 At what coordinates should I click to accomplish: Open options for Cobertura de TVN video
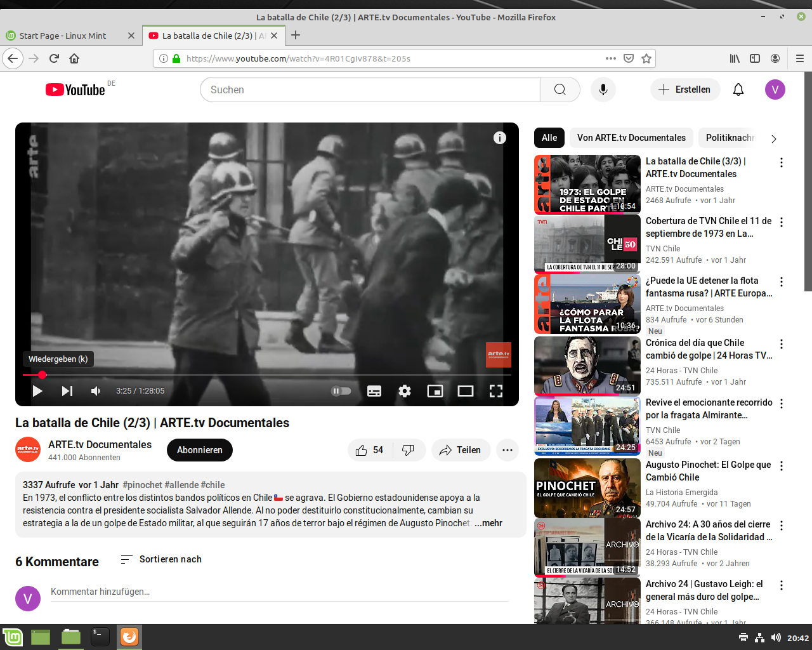point(782,222)
